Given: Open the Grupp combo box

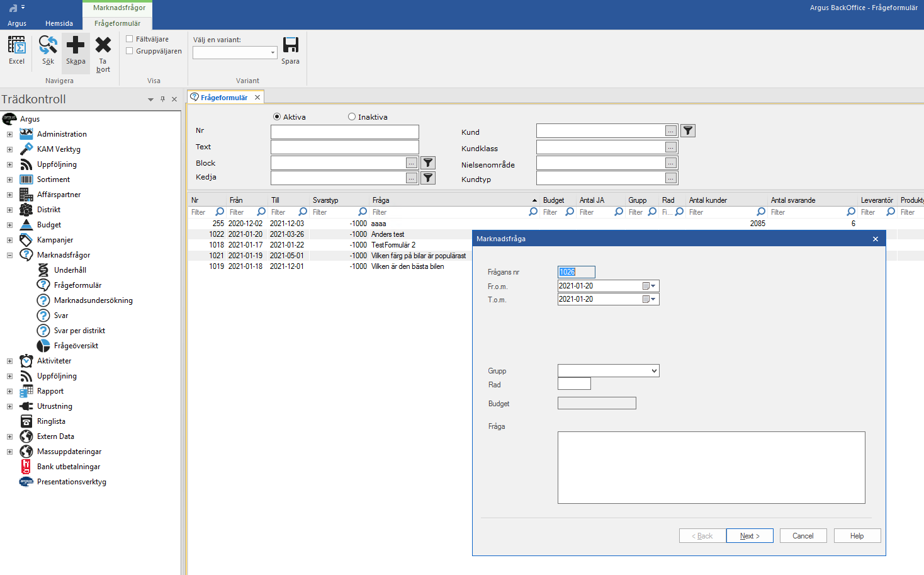Looking at the screenshot, I should [x=608, y=371].
